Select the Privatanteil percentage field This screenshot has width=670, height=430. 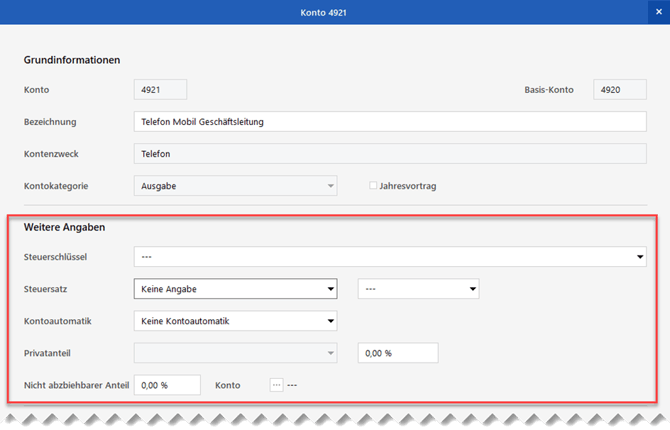click(x=398, y=353)
